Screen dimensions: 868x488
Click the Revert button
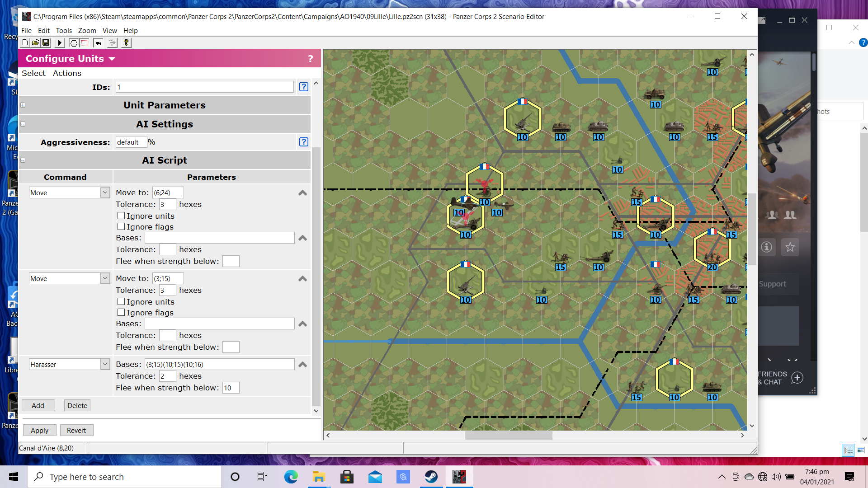click(x=76, y=430)
